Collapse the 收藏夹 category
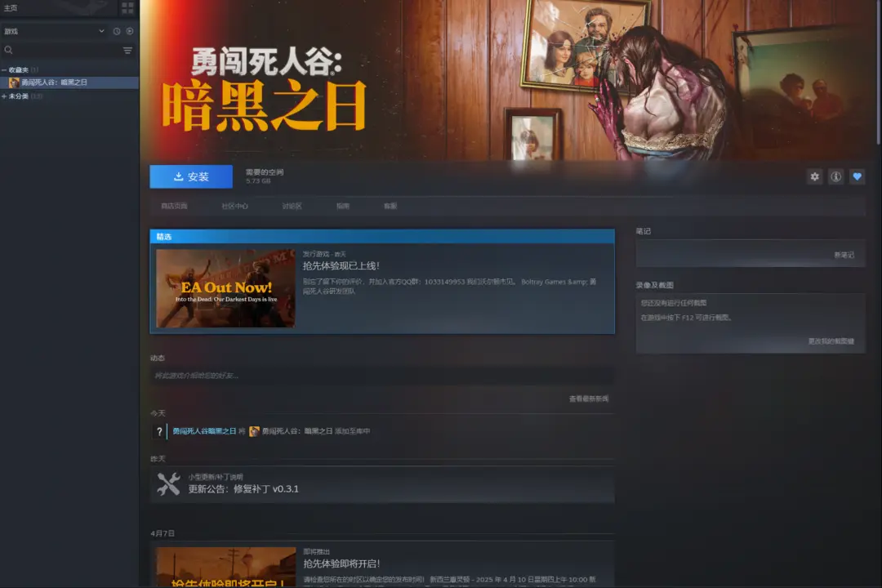Image resolution: width=882 pixels, height=588 pixels. (x=4, y=69)
